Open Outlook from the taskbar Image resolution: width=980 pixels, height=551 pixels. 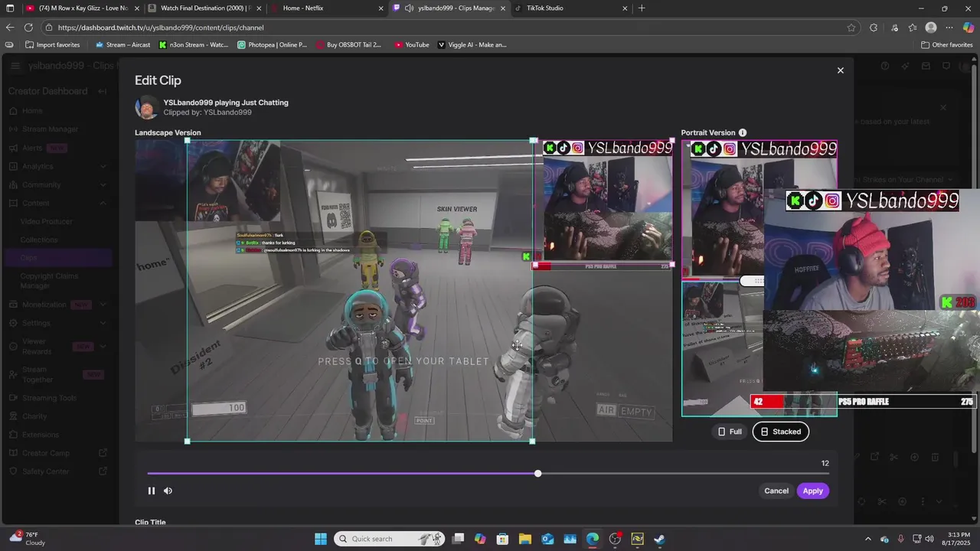pos(547,539)
